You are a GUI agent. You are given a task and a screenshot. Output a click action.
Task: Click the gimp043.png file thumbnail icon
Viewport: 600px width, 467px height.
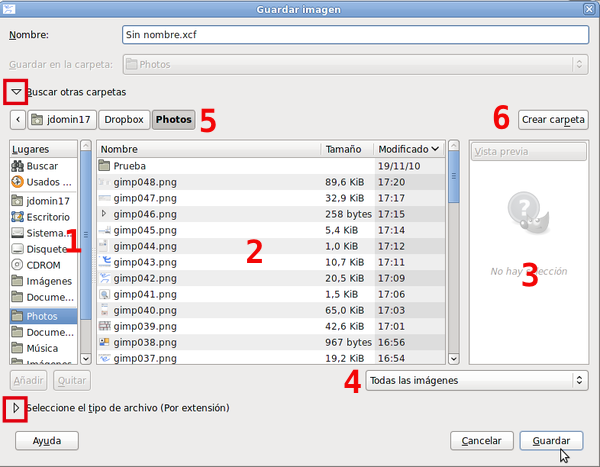click(105, 262)
